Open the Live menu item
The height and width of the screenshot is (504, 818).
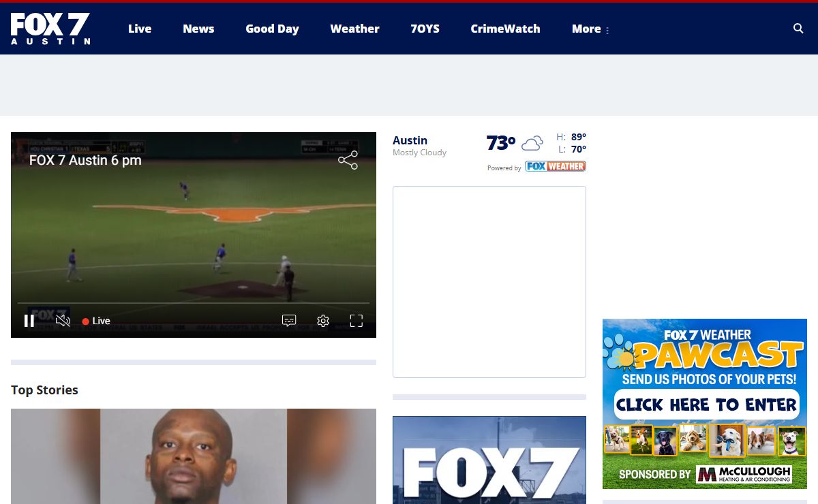pyautogui.click(x=140, y=29)
